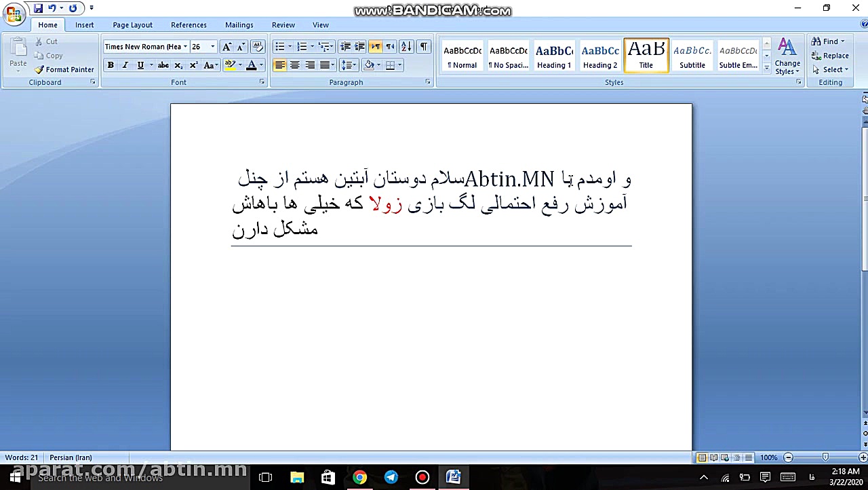868x490 pixels.
Task: Click the center alignment icon
Action: pyautogui.click(x=294, y=64)
